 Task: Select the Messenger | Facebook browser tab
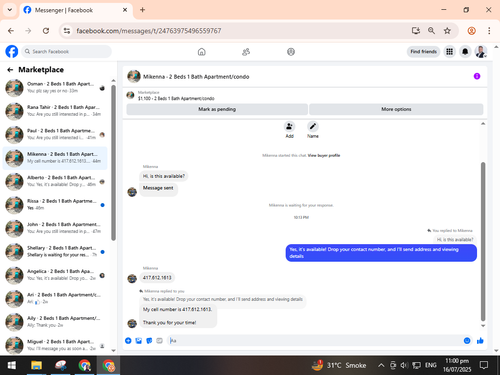pos(76,10)
